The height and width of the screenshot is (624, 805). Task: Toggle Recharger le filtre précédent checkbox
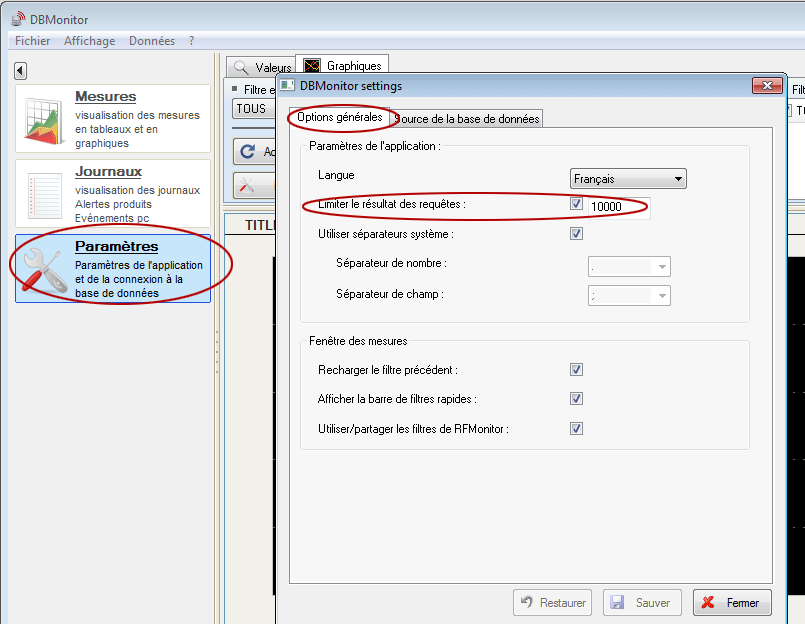pyautogui.click(x=576, y=369)
